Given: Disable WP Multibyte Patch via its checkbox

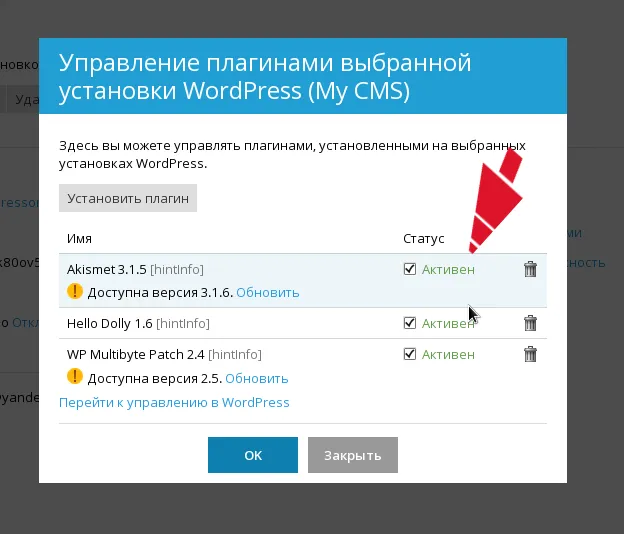Looking at the screenshot, I should [x=410, y=354].
